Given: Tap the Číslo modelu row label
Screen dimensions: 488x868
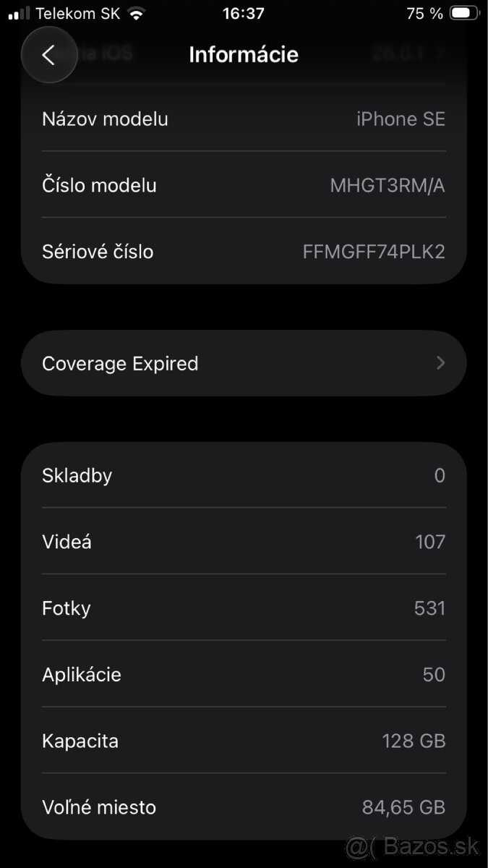Looking at the screenshot, I should coord(99,185).
